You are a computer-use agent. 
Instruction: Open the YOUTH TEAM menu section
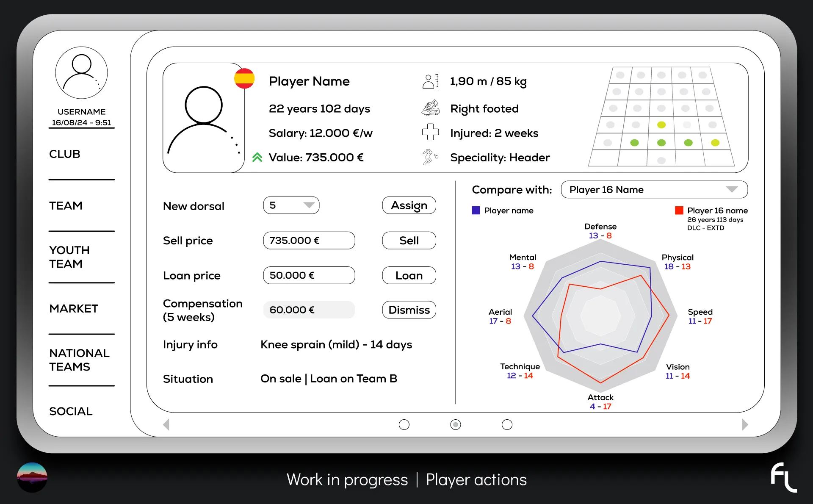(x=69, y=257)
